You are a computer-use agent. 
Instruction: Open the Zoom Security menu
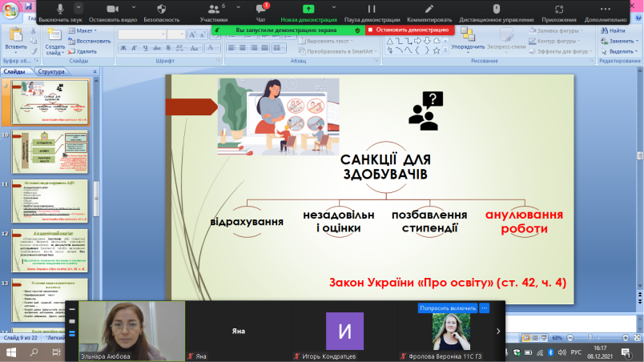(x=162, y=12)
